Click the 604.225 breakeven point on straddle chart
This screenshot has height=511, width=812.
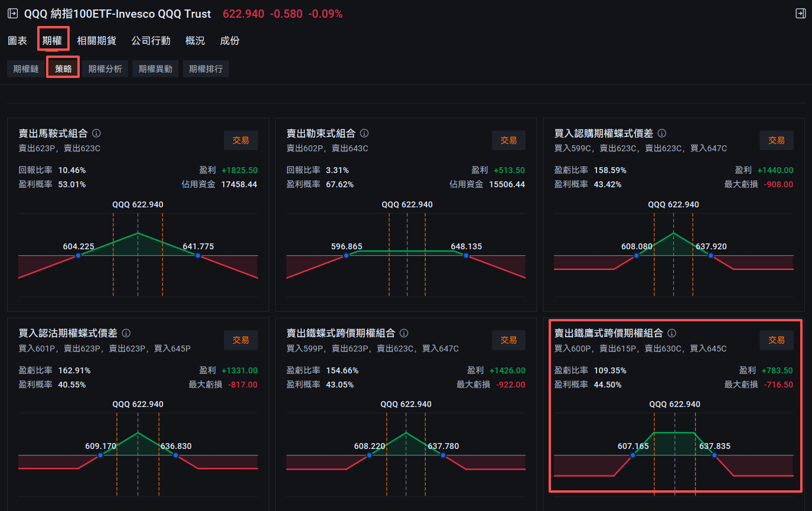tap(78, 256)
